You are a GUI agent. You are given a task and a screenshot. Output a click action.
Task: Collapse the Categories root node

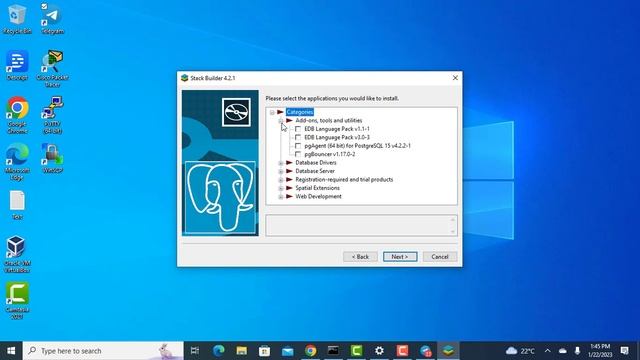point(272,112)
